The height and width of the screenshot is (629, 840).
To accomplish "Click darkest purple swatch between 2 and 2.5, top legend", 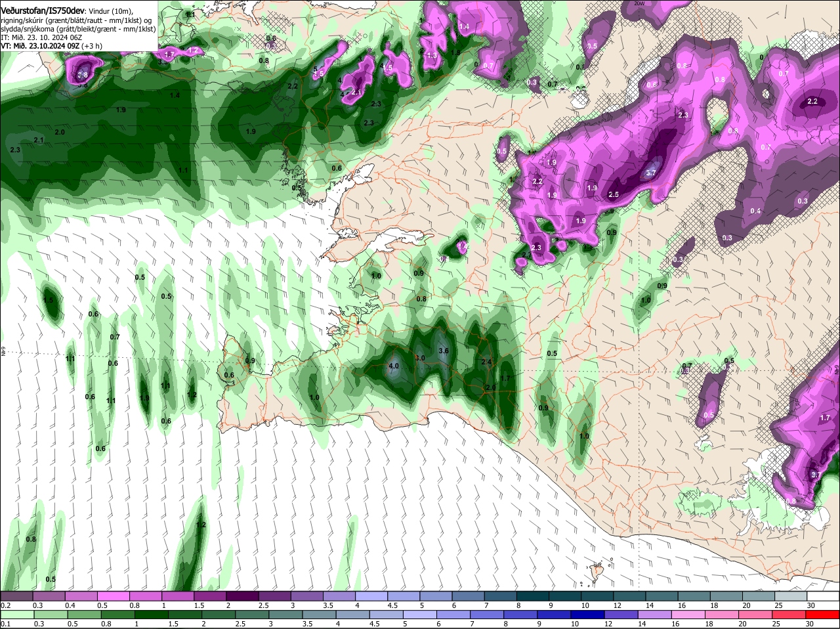I will coord(241,596).
